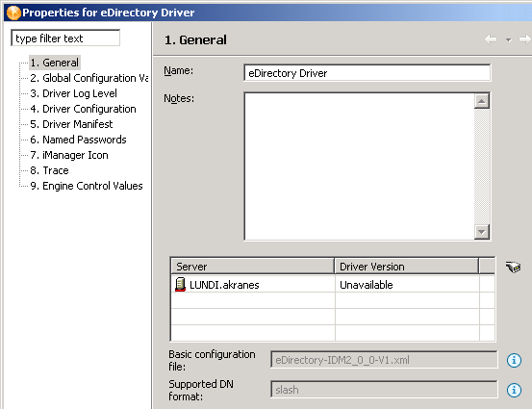Click the back navigation arrow
This screenshot has width=532, height=409.
(x=491, y=39)
